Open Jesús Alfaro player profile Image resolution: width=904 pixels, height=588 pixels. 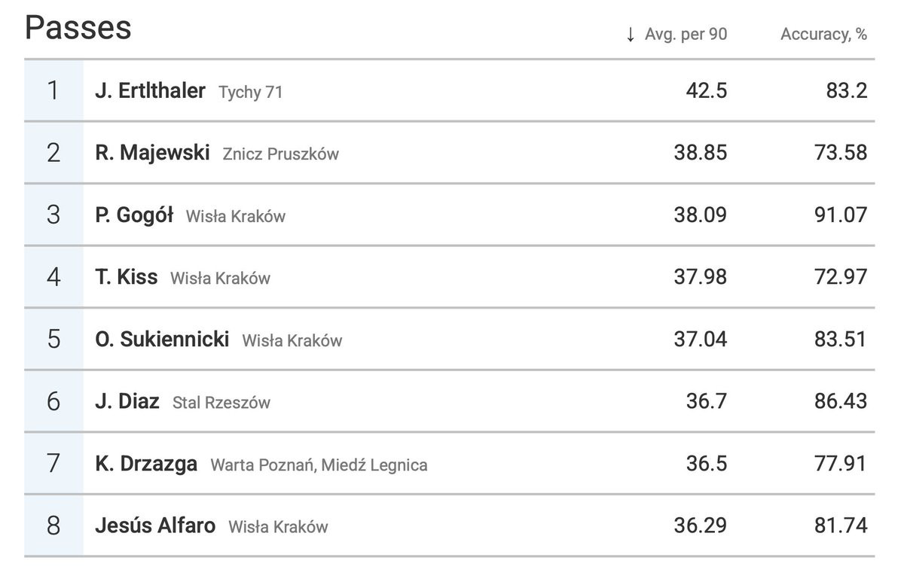point(155,526)
